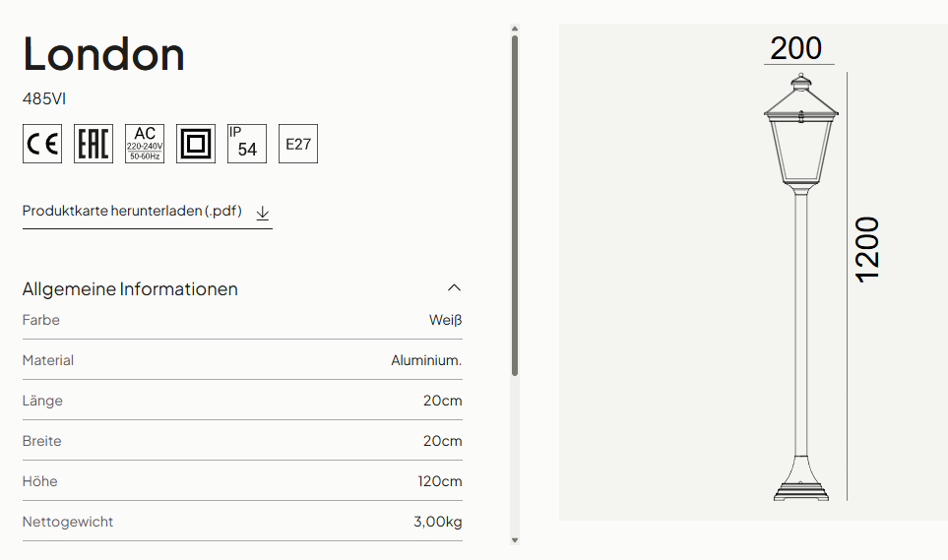
Task: Click the Allgemeine Informationen heading
Action: click(x=130, y=289)
